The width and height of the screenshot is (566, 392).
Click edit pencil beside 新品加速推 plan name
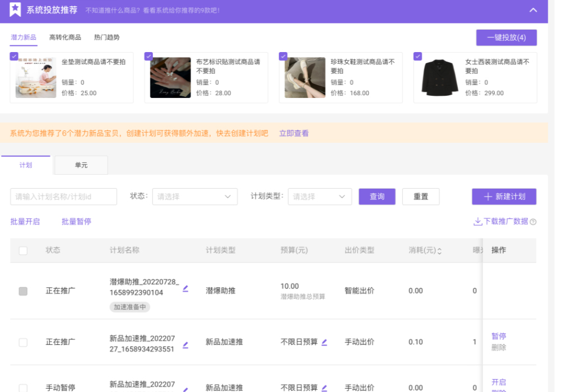coord(185,345)
